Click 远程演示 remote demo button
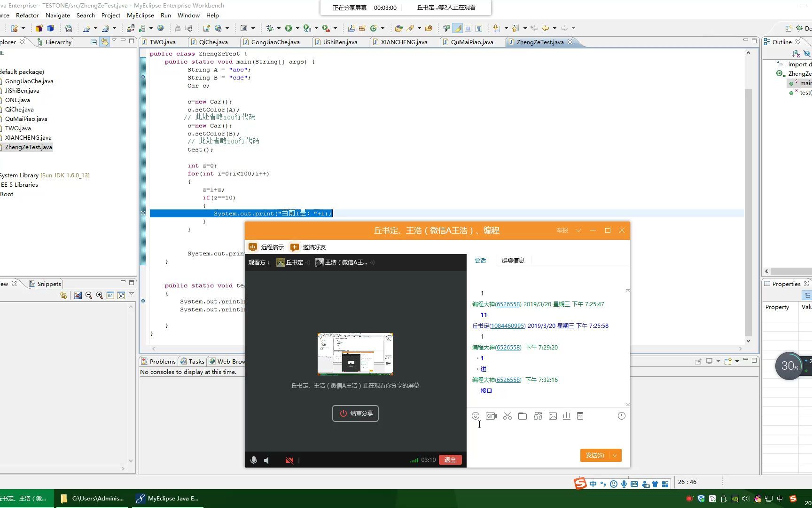Screen dimensions: 812x508 [x=266, y=247]
